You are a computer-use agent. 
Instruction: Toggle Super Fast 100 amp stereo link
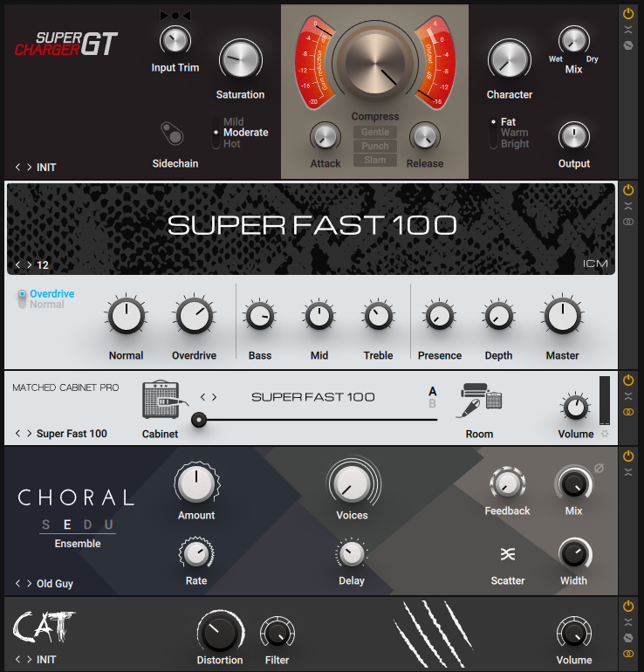pos(628,222)
